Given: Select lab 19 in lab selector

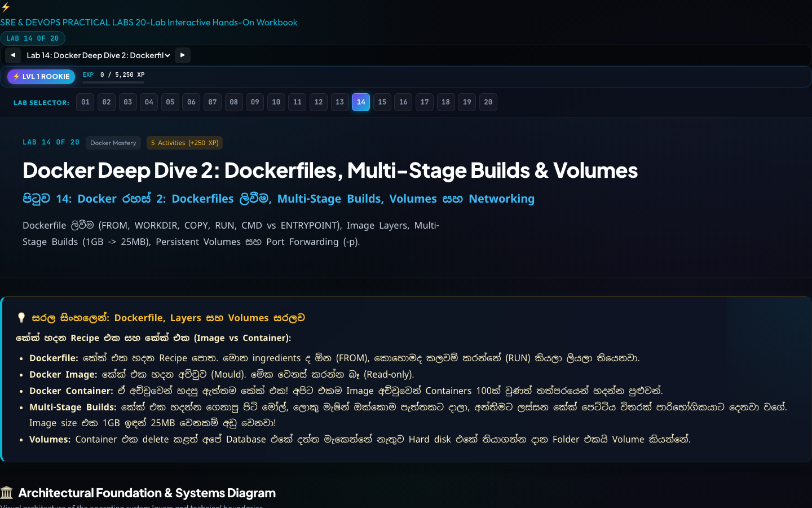Looking at the screenshot, I should pos(467,102).
